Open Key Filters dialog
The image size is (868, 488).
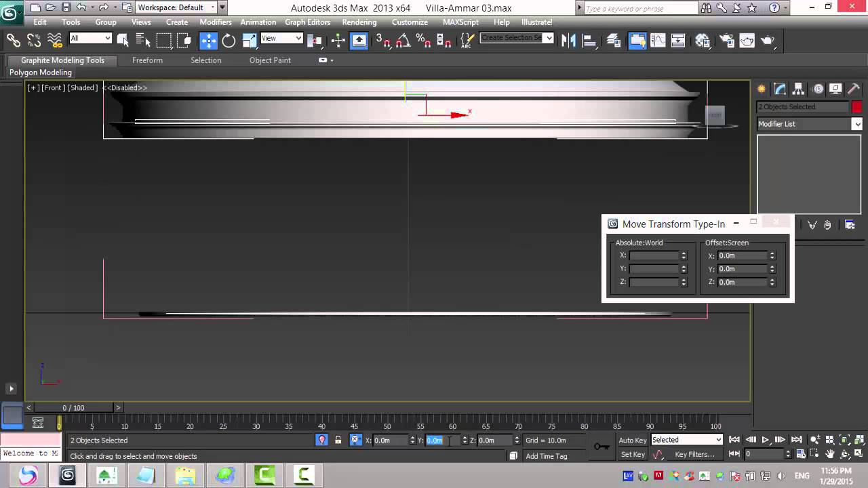tap(694, 455)
